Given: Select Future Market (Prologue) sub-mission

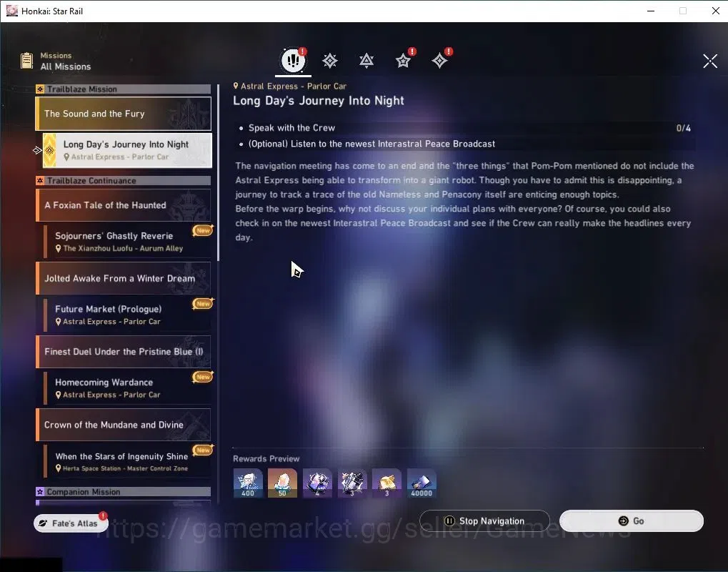Looking at the screenshot, I should (x=129, y=315).
